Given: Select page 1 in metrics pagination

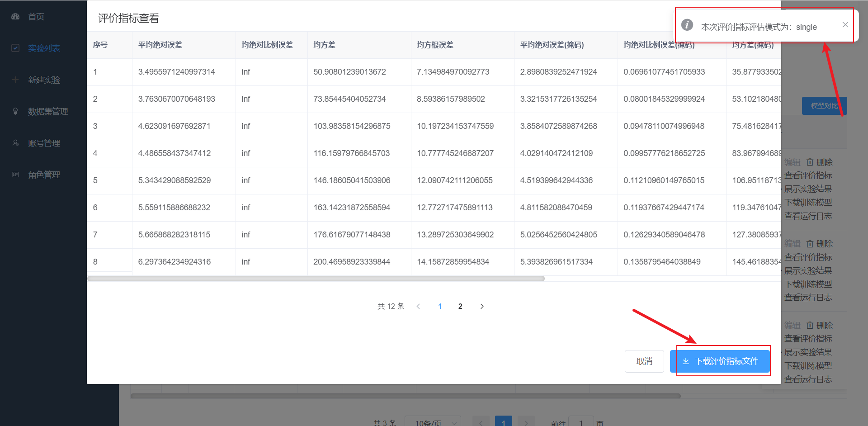Looking at the screenshot, I should click(440, 307).
